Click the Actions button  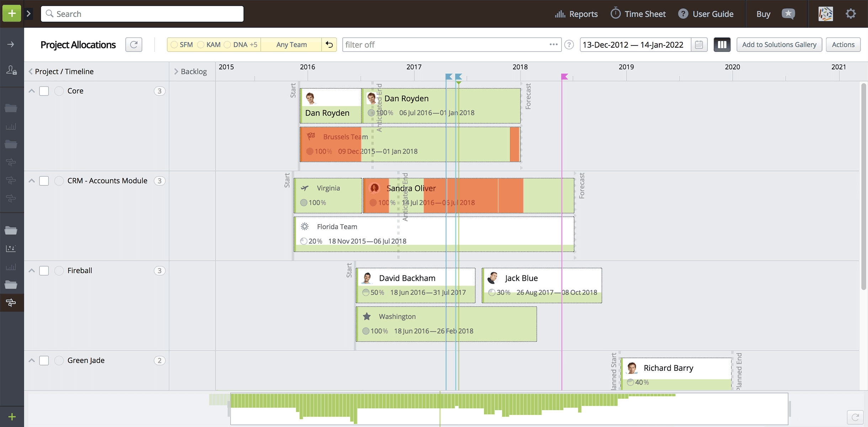pyautogui.click(x=843, y=44)
